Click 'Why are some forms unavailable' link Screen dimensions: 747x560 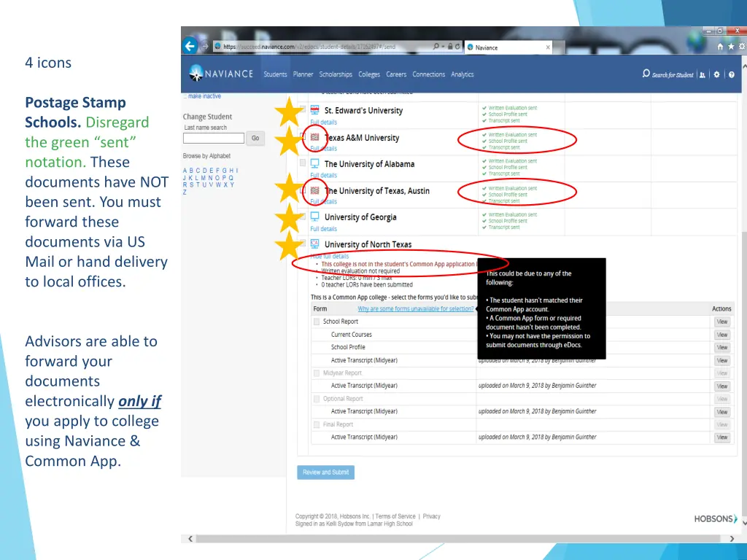(415, 309)
